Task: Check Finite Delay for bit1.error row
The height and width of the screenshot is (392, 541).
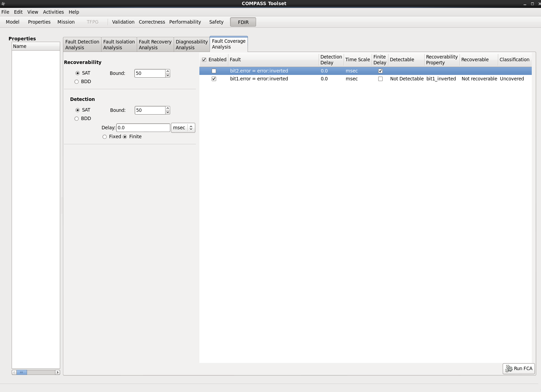Action: (x=380, y=79)
